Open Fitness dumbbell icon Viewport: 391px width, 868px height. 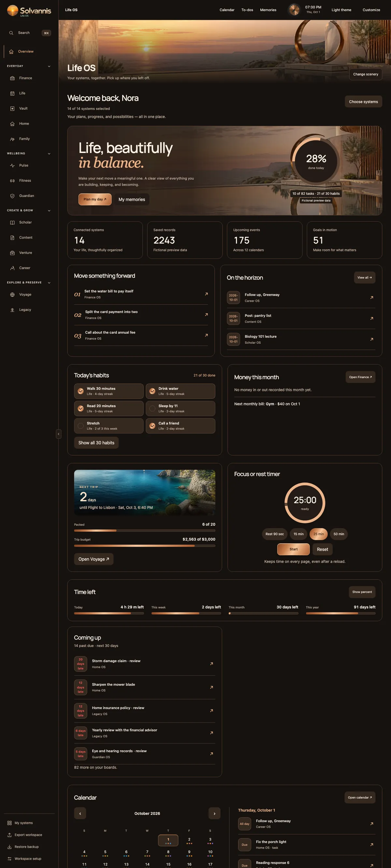(12, 181)
